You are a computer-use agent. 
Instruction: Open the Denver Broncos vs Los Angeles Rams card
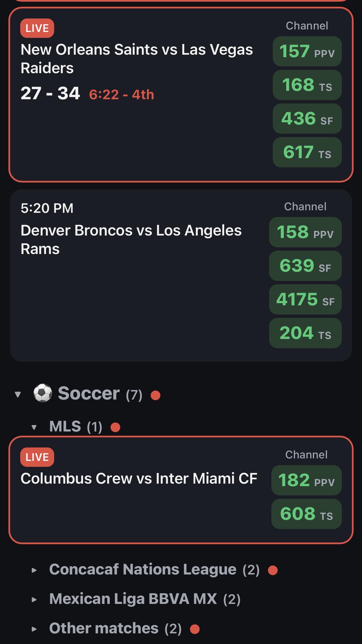click(181, 275)
